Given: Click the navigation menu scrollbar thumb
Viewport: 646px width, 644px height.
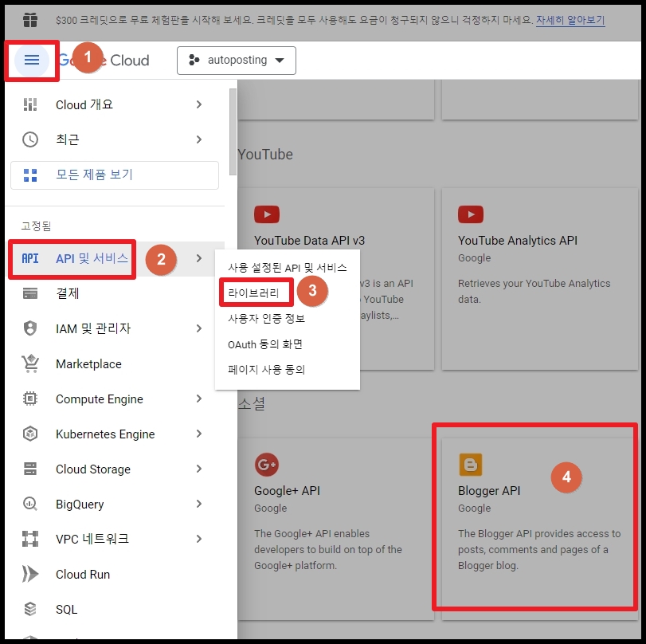Looking at the screenshot, I should click(233, 132).
